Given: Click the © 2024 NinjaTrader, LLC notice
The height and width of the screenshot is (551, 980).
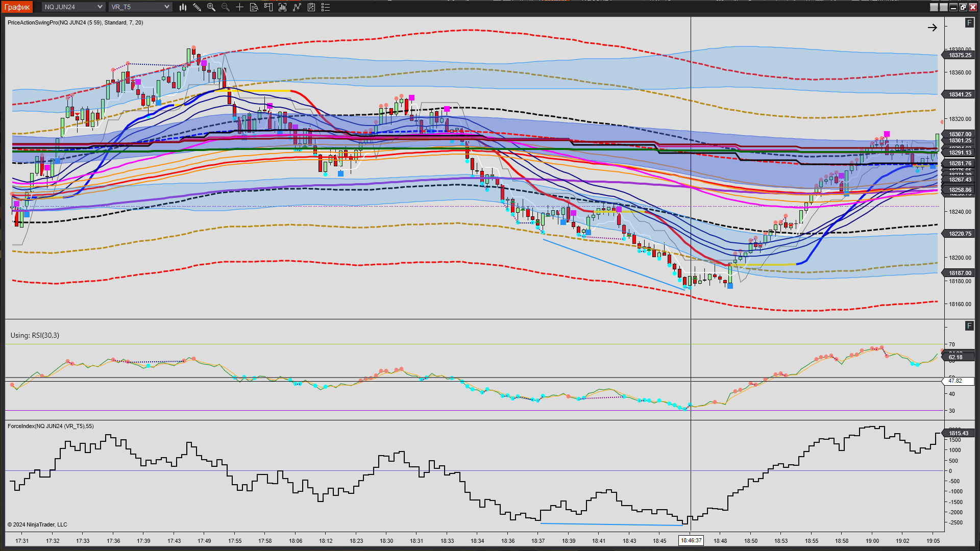Looking at the screenshot, I should click(x=37, y=525).
